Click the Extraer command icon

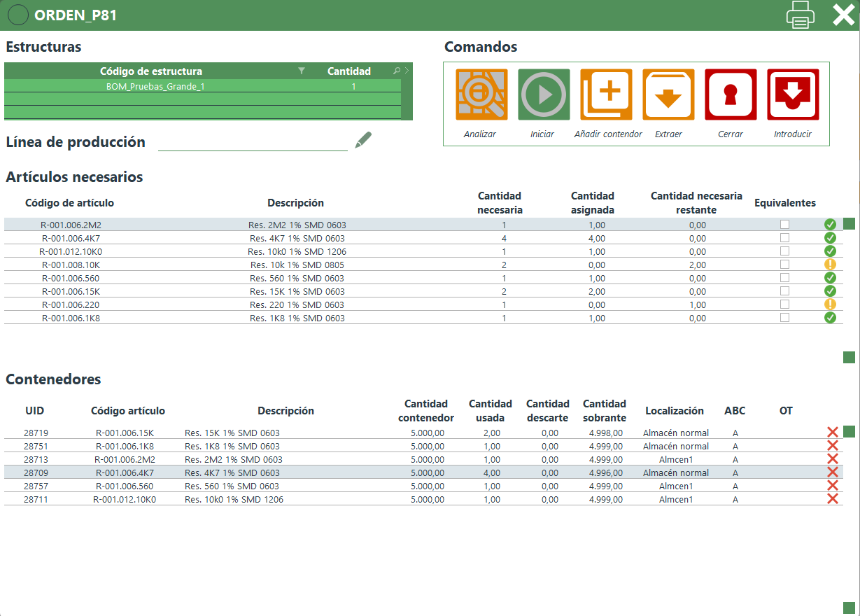[668, 94]
